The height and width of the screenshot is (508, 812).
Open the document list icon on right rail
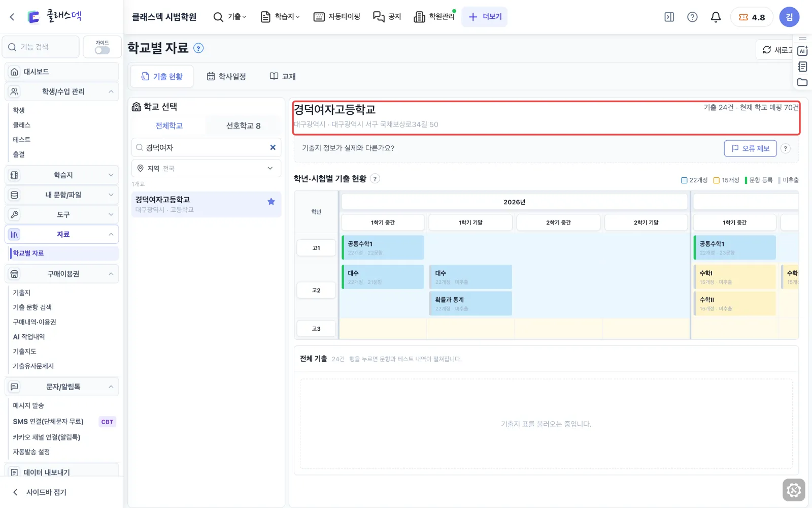[x=802, y=67]
